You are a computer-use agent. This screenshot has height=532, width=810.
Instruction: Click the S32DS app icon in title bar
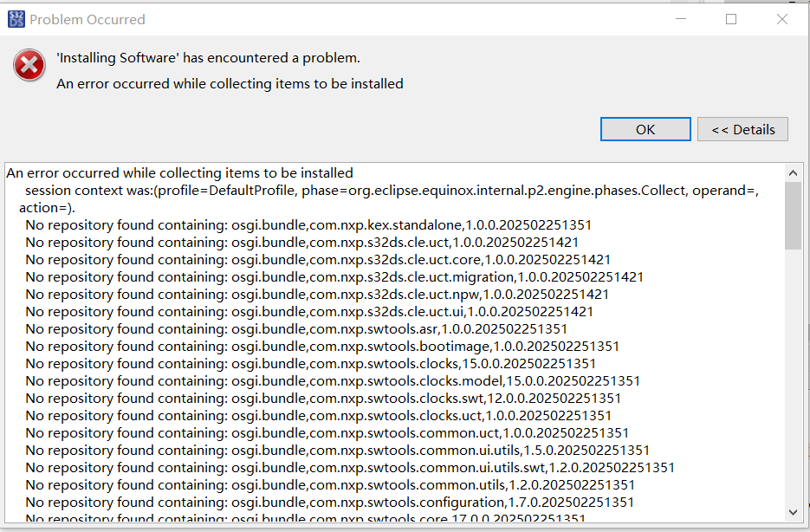[x=16, y=19]
